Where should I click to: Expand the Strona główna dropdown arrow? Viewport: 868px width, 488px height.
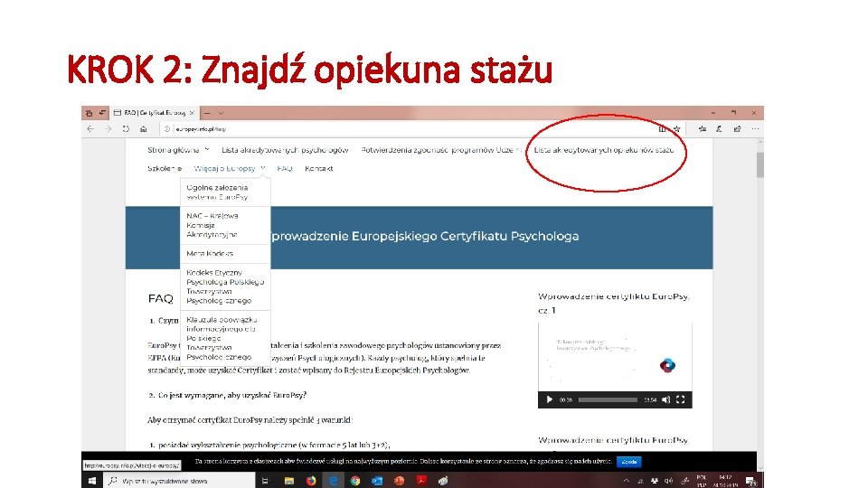[207, 149]
